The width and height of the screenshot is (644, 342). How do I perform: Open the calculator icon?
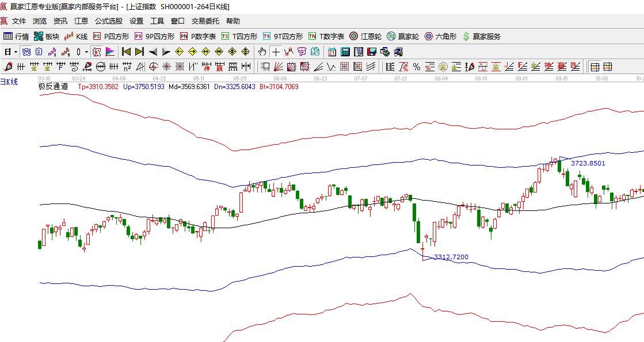[x=345, y=52]
